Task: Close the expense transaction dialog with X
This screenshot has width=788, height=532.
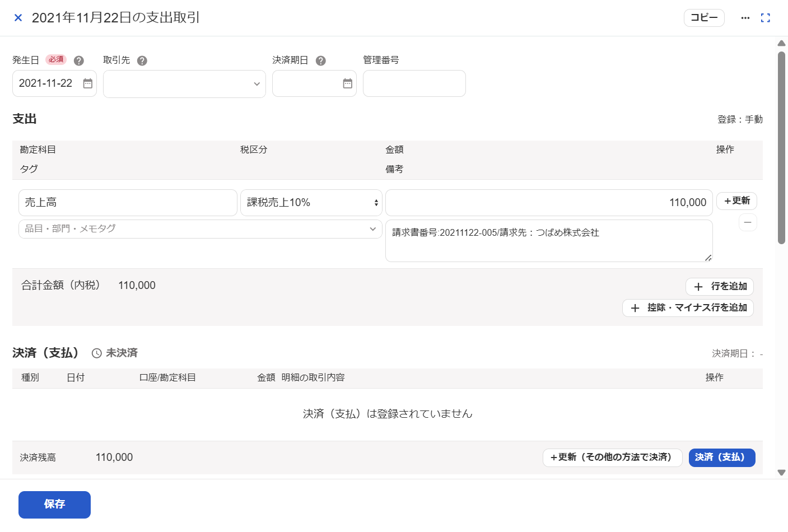Action: [18, 18]
